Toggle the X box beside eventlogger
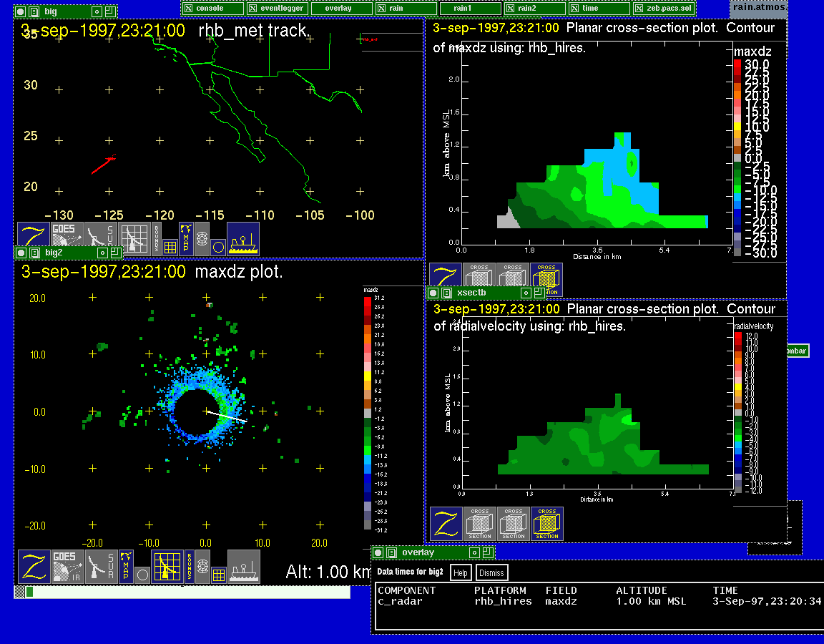Screen dimensions: 824x644 point(252,8)
